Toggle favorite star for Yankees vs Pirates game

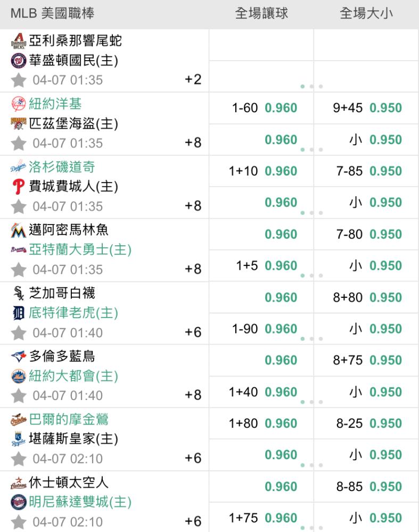pos(19,144)
